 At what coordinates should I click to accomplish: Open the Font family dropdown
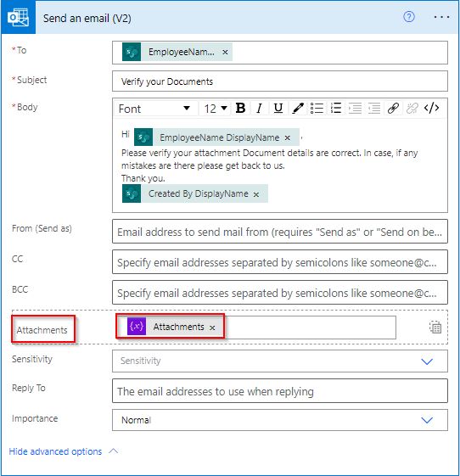click(154, 109)
